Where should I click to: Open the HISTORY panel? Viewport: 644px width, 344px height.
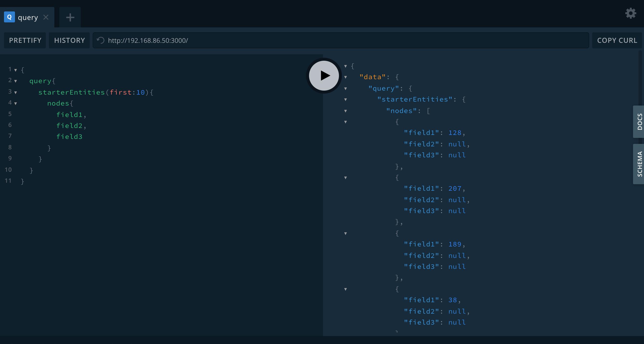click(x=69, y=40)
